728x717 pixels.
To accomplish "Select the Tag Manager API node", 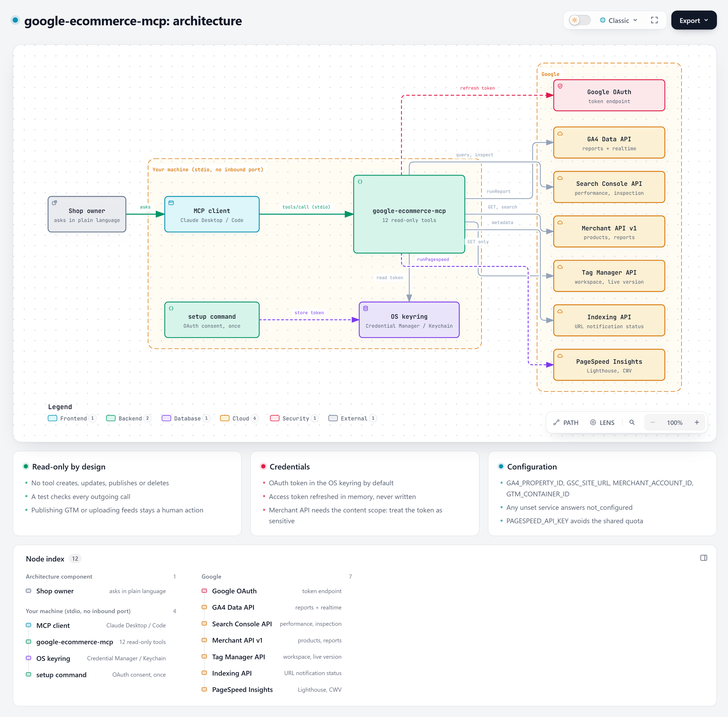I will (609, 276).
